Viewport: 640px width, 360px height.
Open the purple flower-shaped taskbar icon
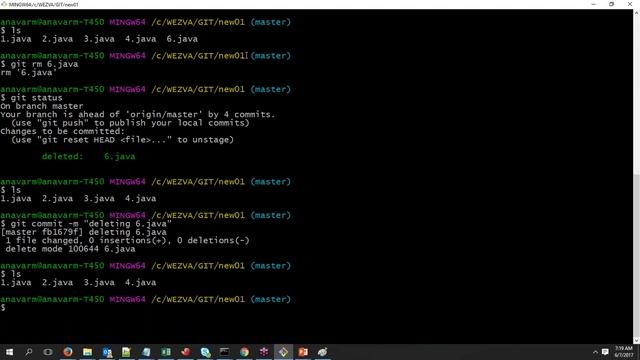[x=264, y=352]
